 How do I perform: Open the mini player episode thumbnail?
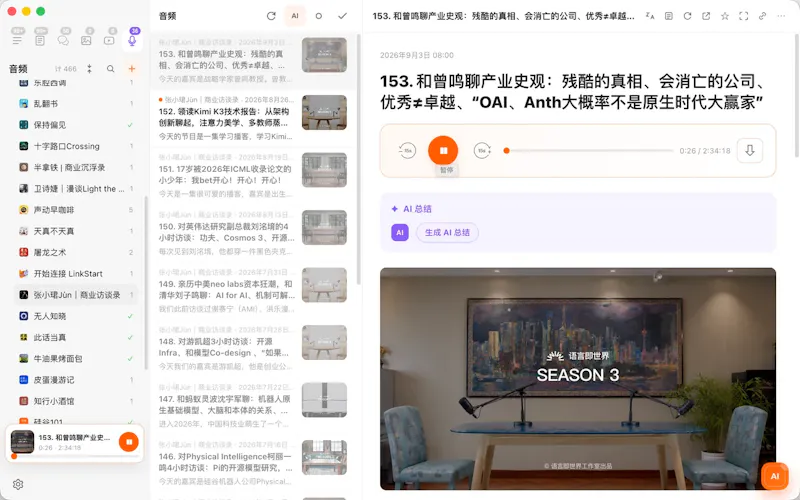pyautogui.click(x=22, y=442)
